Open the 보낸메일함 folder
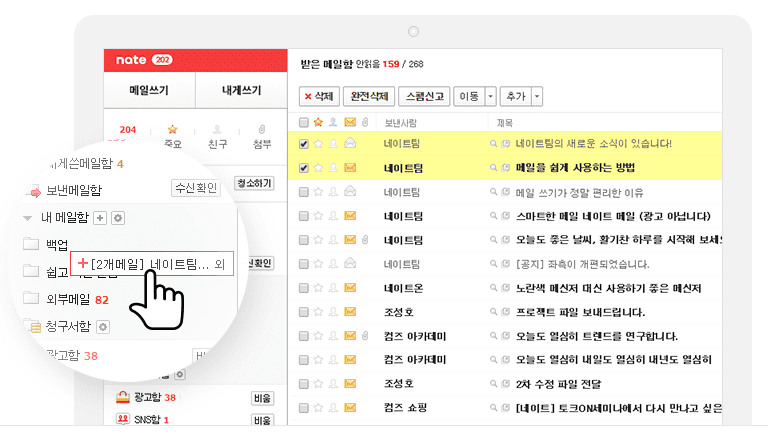This screenshot has height=442, width=768. click(x=74, y=190)
